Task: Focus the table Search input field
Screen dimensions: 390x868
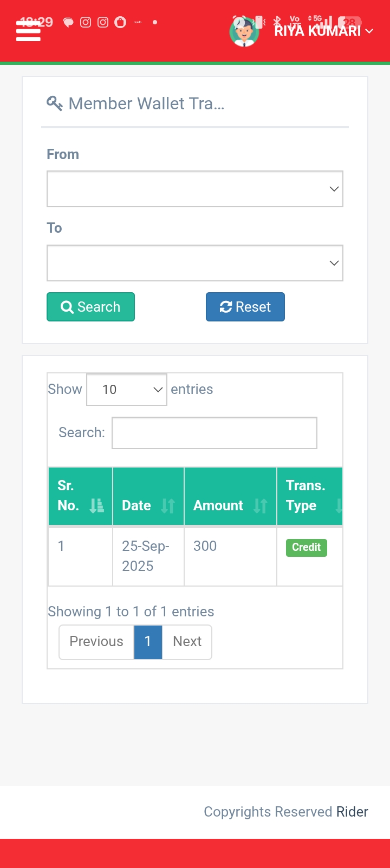Action: pos(214,433)
